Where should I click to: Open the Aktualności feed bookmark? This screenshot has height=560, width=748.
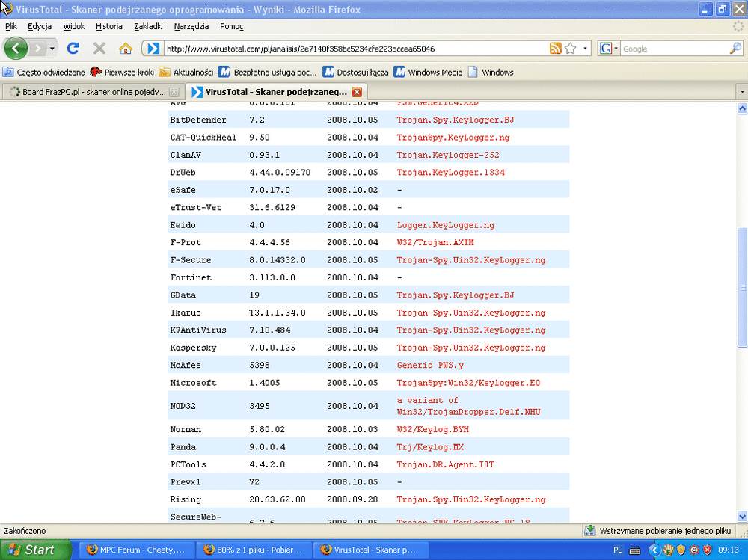tap(186, 72)
